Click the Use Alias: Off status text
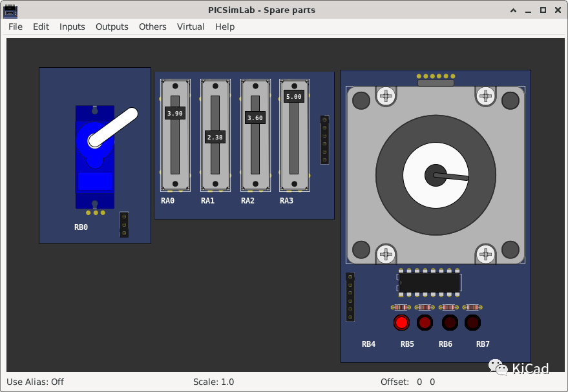The height and width of the screenshot is (392, 568). pyautogui.click(x=36, y=382)
